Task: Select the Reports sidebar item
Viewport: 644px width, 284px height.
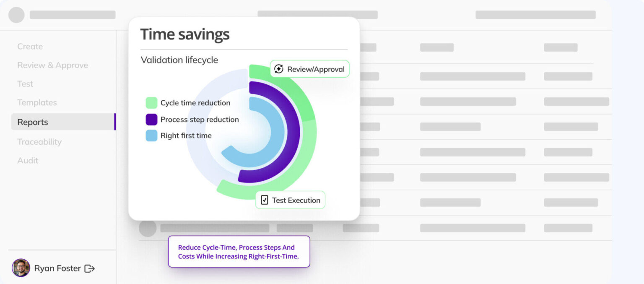Action: tap(33, 122)
